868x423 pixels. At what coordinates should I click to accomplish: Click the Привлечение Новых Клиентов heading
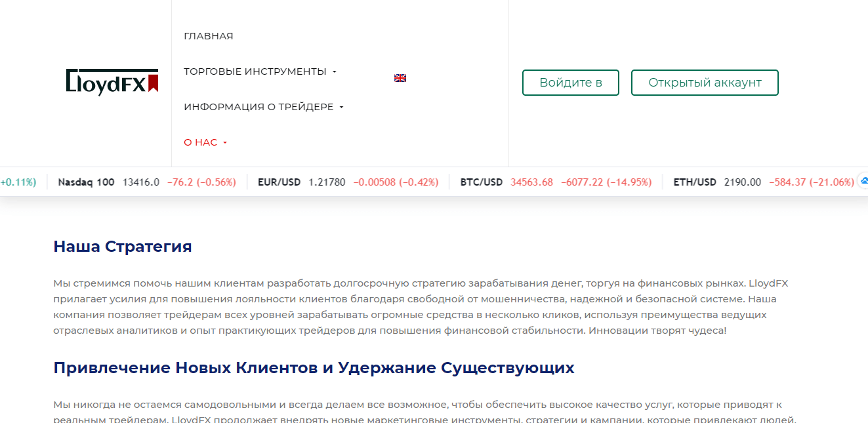tap(314, 368)
